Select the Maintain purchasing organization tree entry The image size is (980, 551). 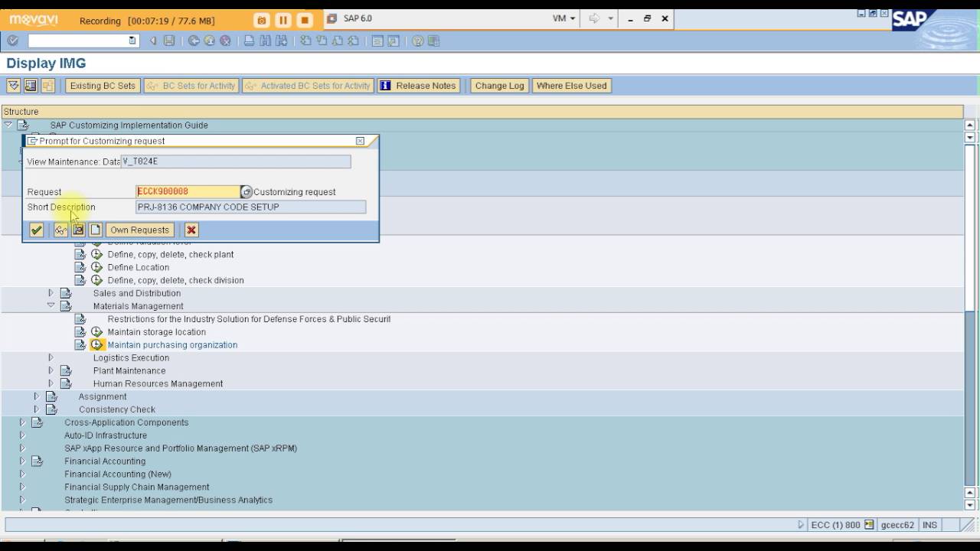(172, 345)
